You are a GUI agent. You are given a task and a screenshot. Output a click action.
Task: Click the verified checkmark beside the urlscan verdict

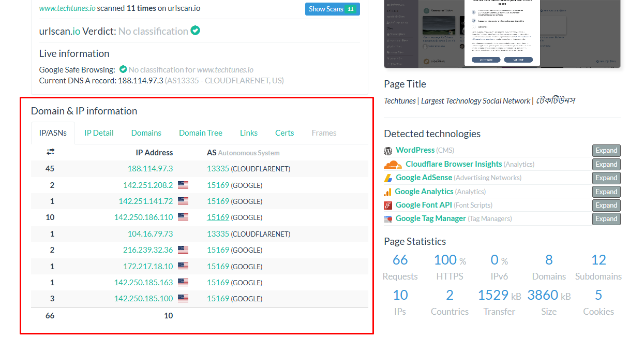(195, 31)
